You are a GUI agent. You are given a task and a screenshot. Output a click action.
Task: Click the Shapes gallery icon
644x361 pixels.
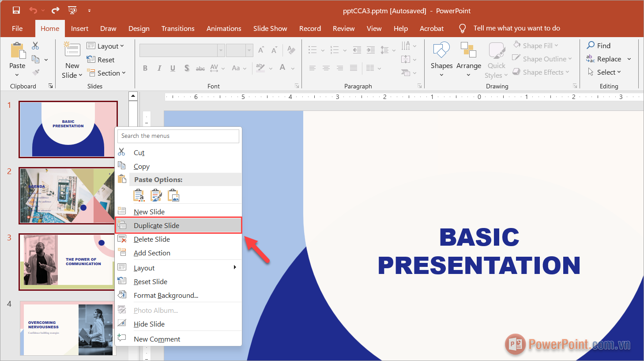click(441, 50)
